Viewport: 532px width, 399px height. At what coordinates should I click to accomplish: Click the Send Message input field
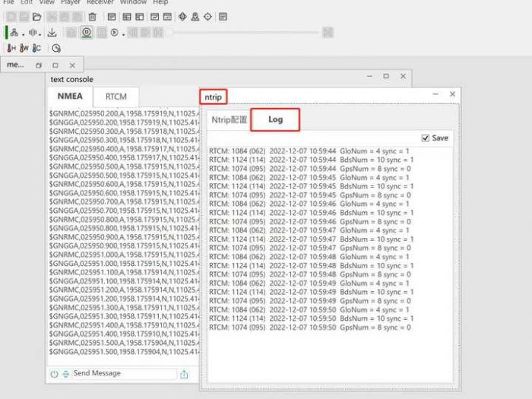[x=122, y=373]
